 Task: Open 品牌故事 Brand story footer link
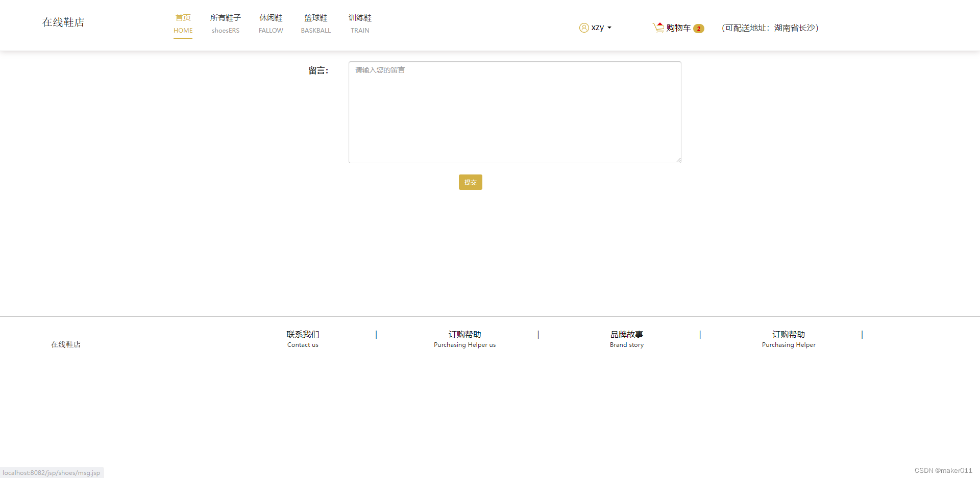[627, 339]
